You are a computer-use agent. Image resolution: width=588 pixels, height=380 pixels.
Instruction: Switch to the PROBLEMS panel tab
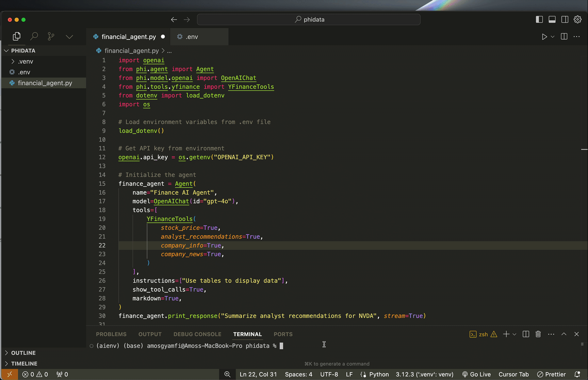point(111,334)
